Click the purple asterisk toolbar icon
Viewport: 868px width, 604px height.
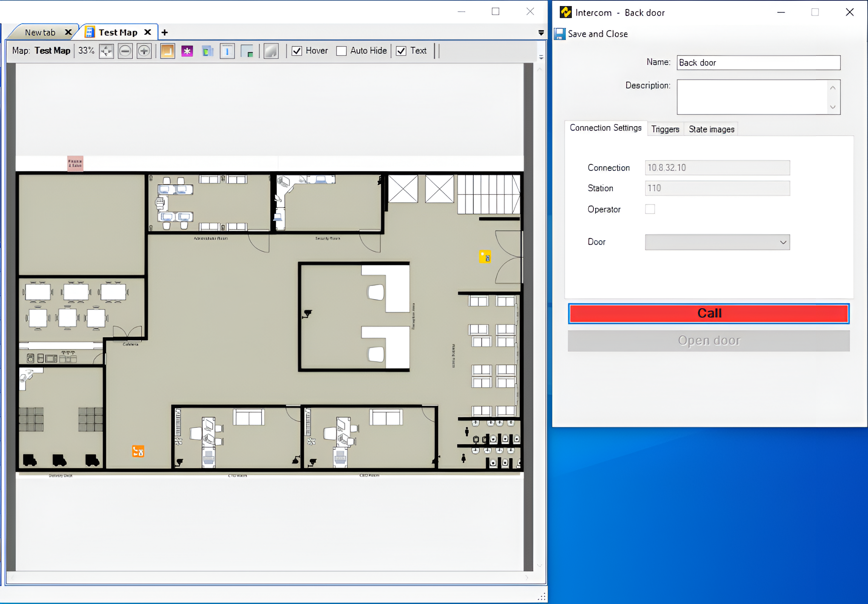pos(187,51)
